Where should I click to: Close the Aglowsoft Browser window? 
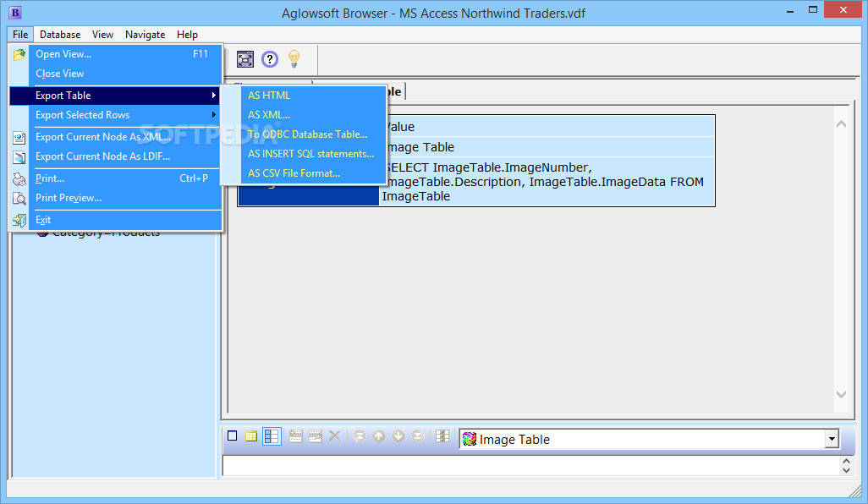(843, 9)
